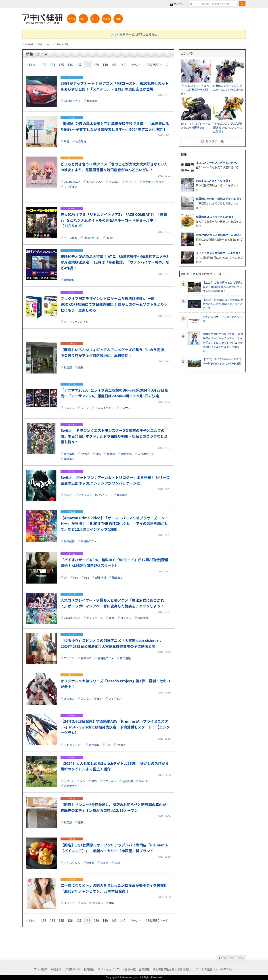Open the 秋葉原オススメラーメン34選 feature
This screenshot has height=980, width=268.
[x=214, y=217]
